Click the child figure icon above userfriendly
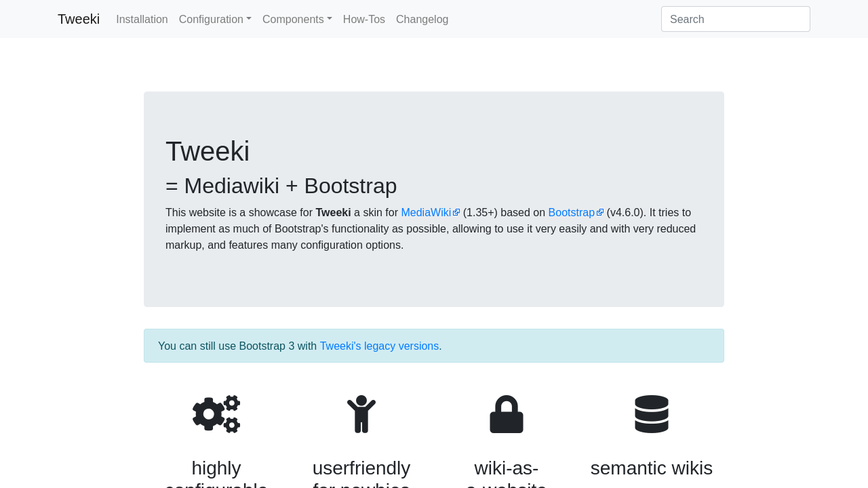868x488 pixels. (361, 414)
